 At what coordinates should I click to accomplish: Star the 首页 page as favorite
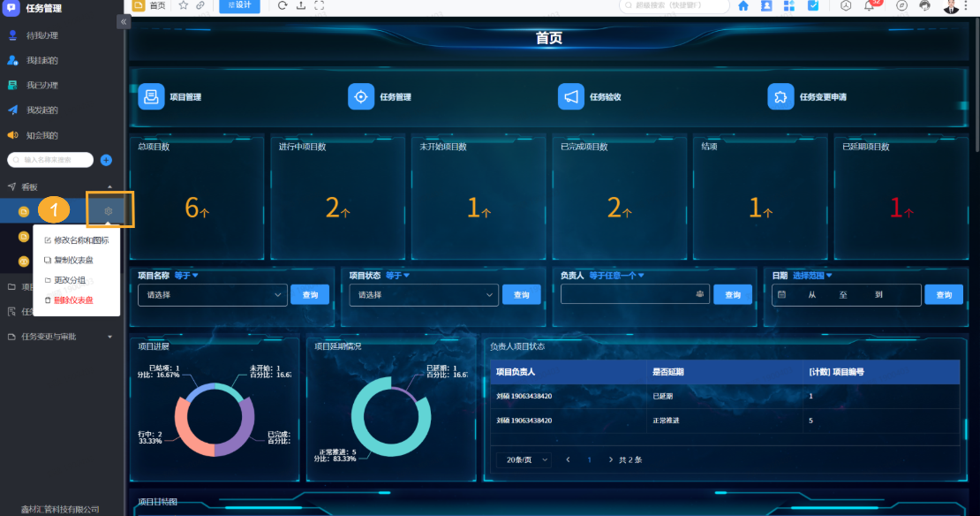[x=184, y=5]
